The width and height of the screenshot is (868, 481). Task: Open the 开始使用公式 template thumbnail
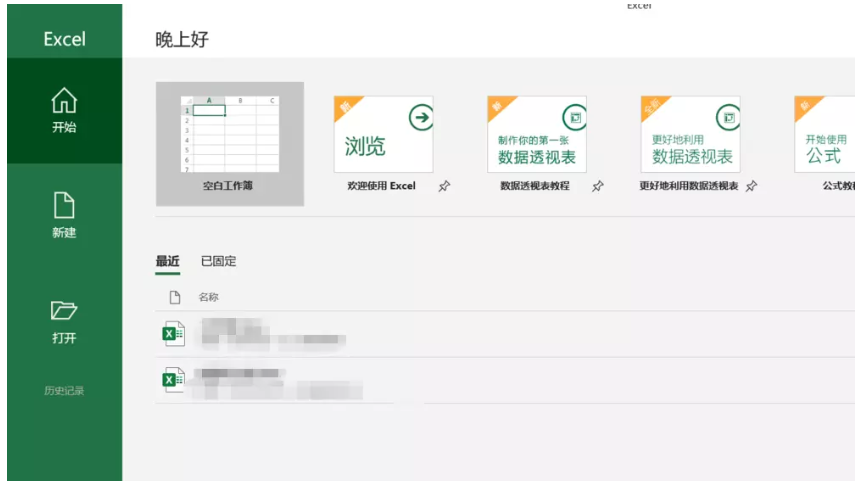coord(824,134)
